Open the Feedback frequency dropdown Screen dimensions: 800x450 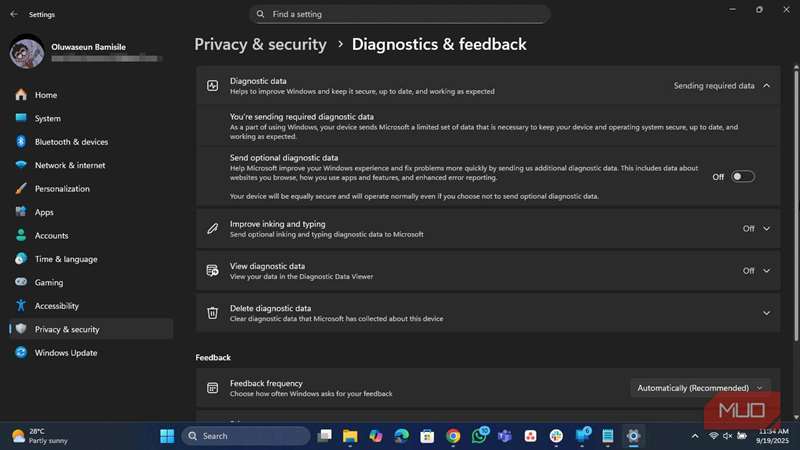(700, 388)
